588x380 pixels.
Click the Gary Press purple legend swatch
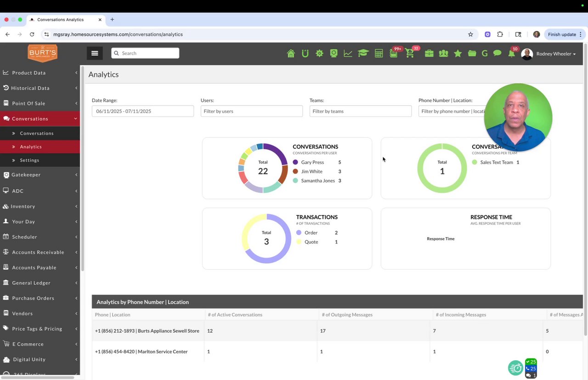[x=295, y=162]
